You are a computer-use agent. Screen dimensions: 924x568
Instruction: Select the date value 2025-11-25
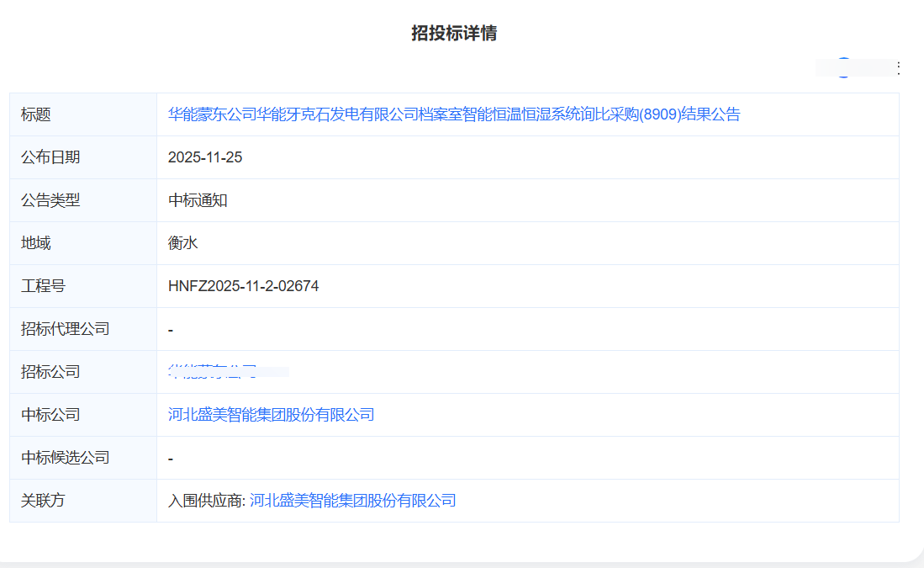204,157
